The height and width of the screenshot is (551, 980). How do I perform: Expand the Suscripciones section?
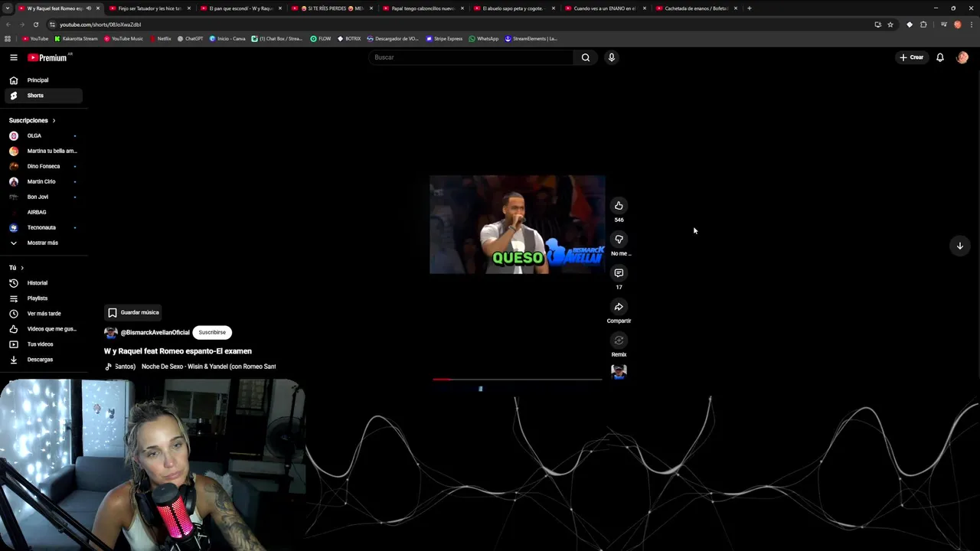point(32,120)
